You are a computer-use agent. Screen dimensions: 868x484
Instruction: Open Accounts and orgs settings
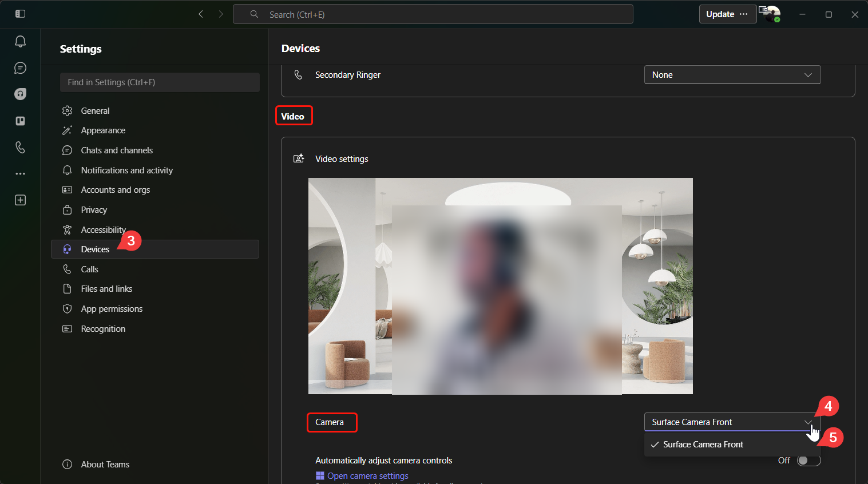pos(155,190)
